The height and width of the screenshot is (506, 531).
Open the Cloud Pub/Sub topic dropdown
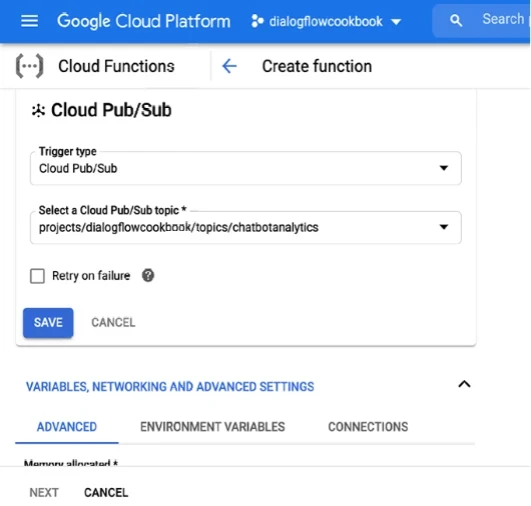246,227
